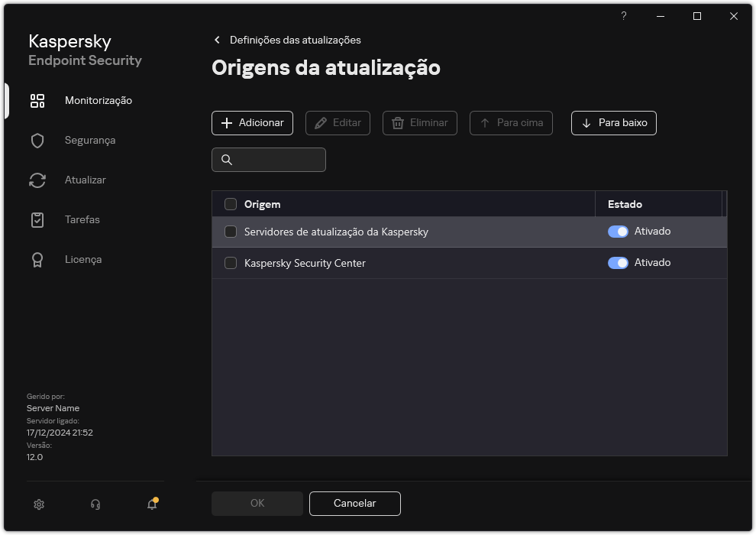Open the Monitorização section
756x535 pixels.
point(98,100)
